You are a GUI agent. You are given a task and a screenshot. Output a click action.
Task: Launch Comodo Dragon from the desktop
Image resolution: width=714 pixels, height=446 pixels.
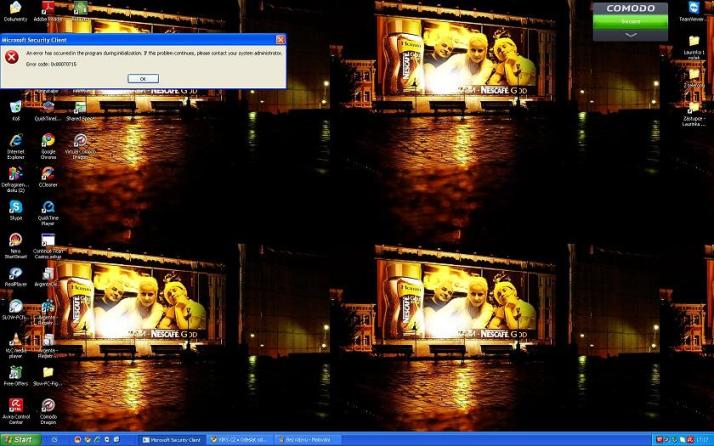pos(48,411)
